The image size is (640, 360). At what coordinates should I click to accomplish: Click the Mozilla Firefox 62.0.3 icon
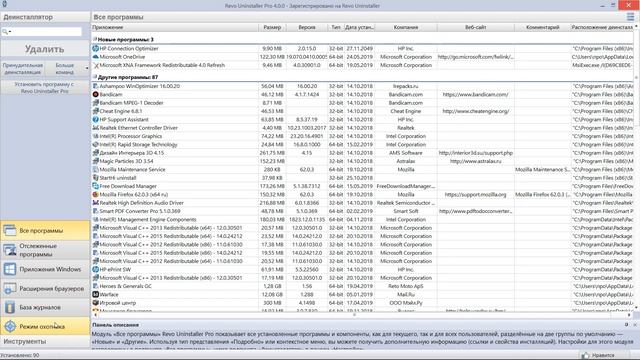tap(96, 194)
